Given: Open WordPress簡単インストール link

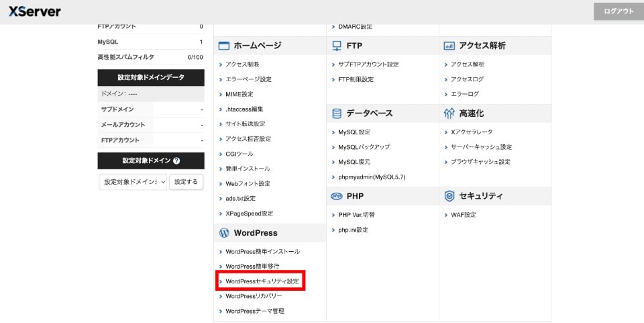Looking at the screenshot, I should click(x=263, y=252).
